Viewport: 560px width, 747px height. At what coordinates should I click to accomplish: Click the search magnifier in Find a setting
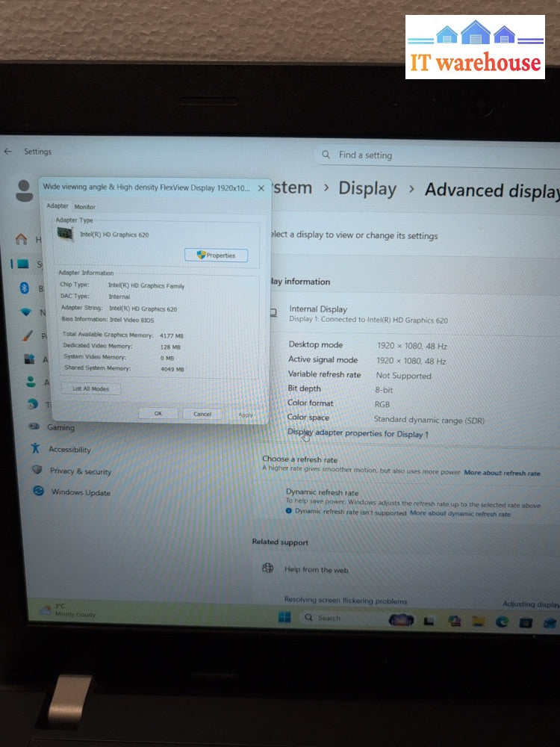pyautogui.click(x=326, y=155)
